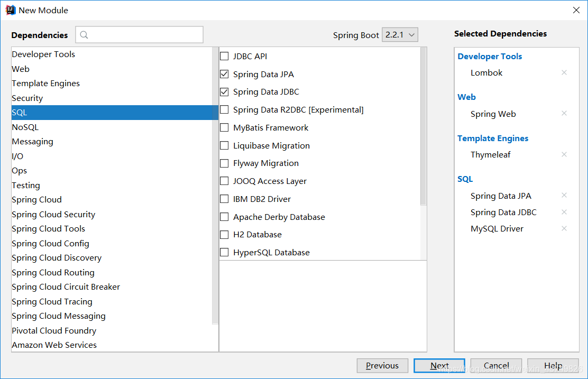Screen dimensions: 588x379
Task: Select Amazon Web Services category
Action: coord(115,345)
